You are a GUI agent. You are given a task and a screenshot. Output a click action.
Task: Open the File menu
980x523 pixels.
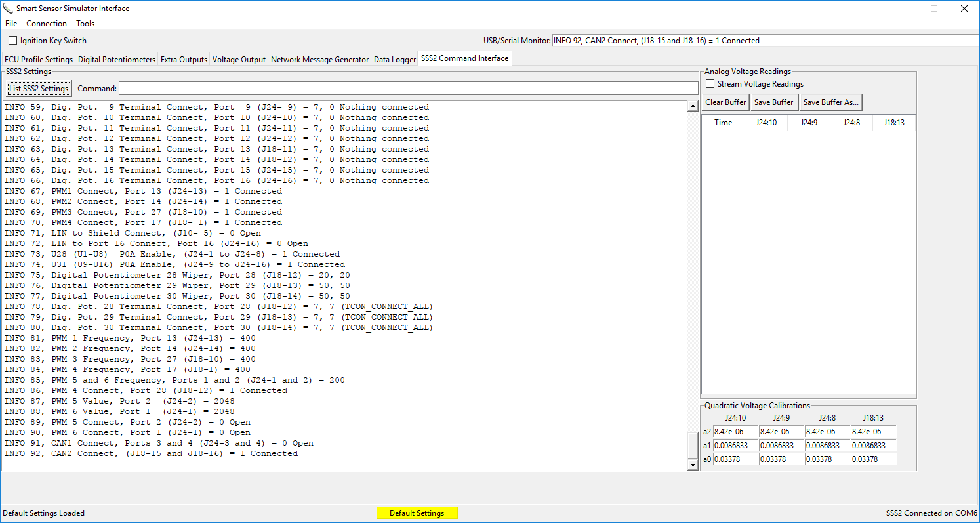[11, 24]
